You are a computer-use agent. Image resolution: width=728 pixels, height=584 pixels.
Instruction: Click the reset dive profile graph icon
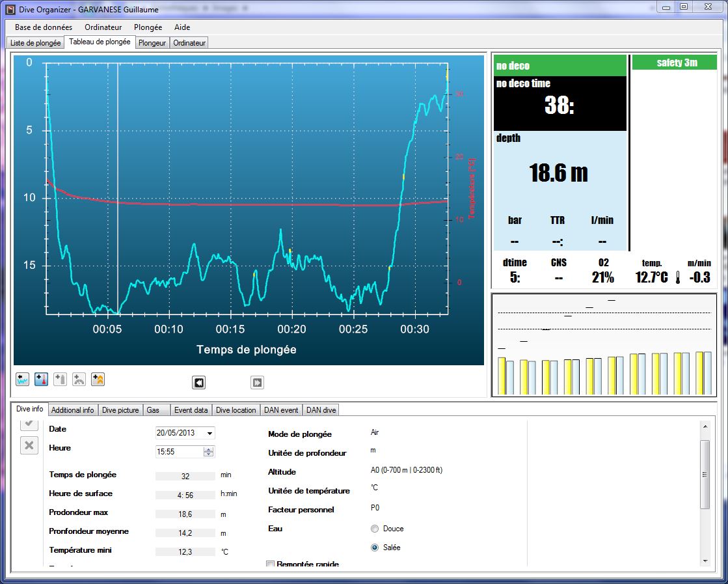coord(22,380)
